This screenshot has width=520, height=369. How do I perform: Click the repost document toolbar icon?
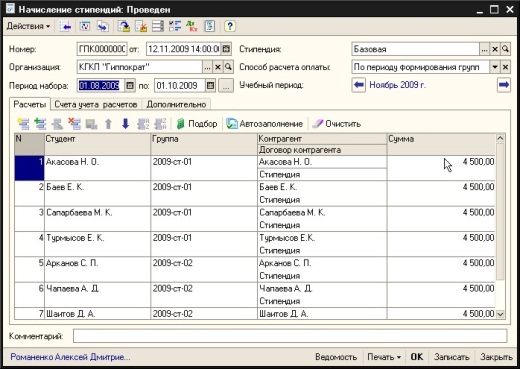85,26
